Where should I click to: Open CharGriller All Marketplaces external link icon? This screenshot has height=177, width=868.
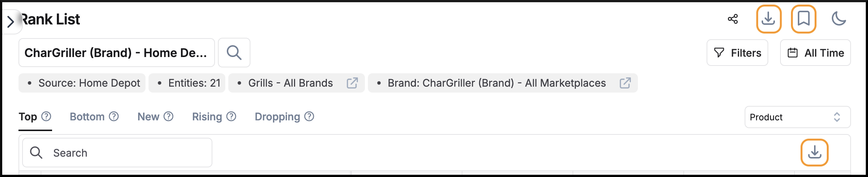point(625,83)
